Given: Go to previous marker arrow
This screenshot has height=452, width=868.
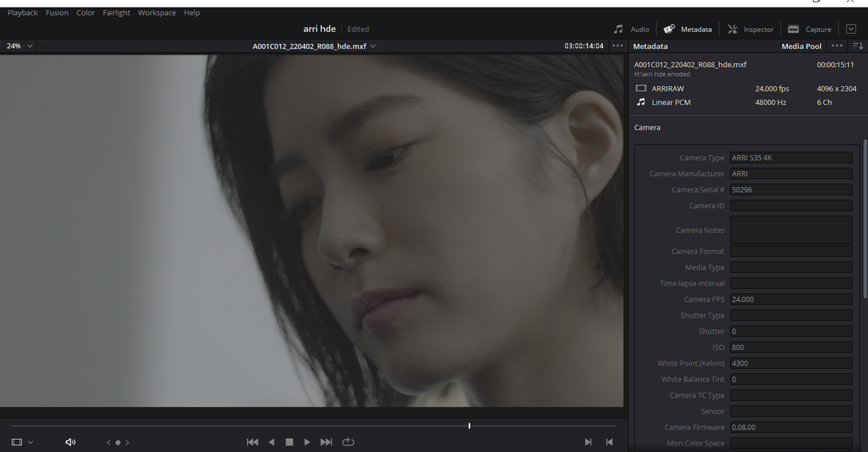Looking at the screenshot, I should [x=108, y=443].
